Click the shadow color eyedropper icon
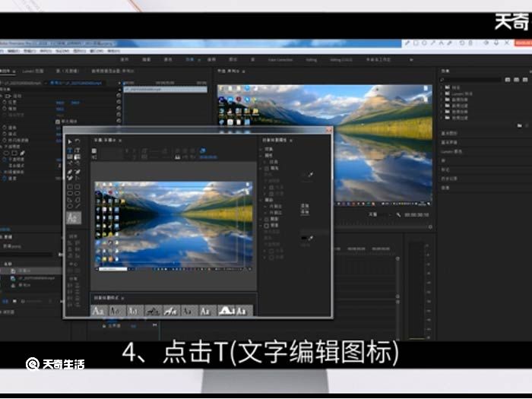532x399 pixels. pos(312,237)
